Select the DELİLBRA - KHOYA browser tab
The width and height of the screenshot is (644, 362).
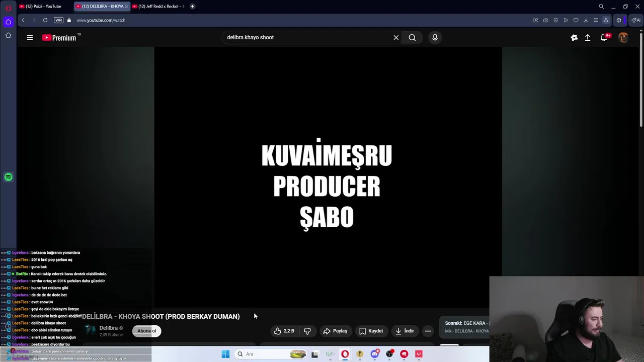point(102,6)
